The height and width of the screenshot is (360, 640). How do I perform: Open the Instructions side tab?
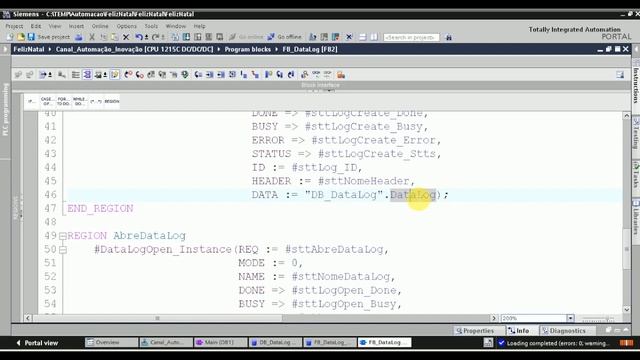pos(636,82)
